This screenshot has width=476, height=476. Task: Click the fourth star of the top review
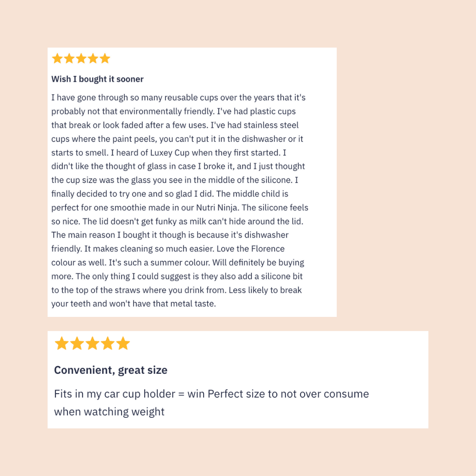pos(93,59)
